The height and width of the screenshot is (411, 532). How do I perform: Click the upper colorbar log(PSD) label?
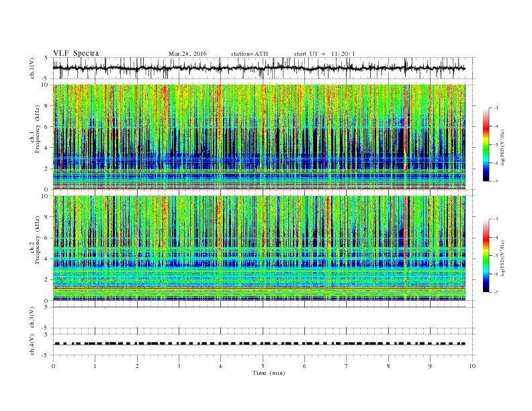502,147
